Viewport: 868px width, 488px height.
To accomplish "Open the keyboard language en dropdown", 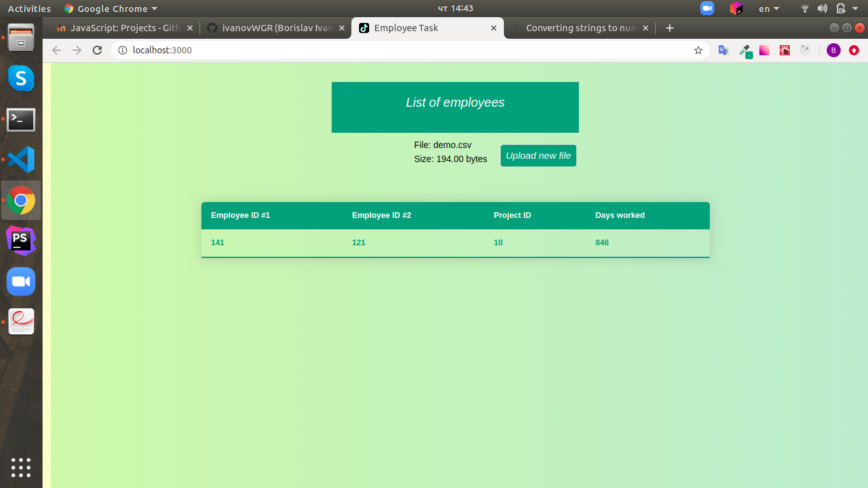I will (768, 8).
